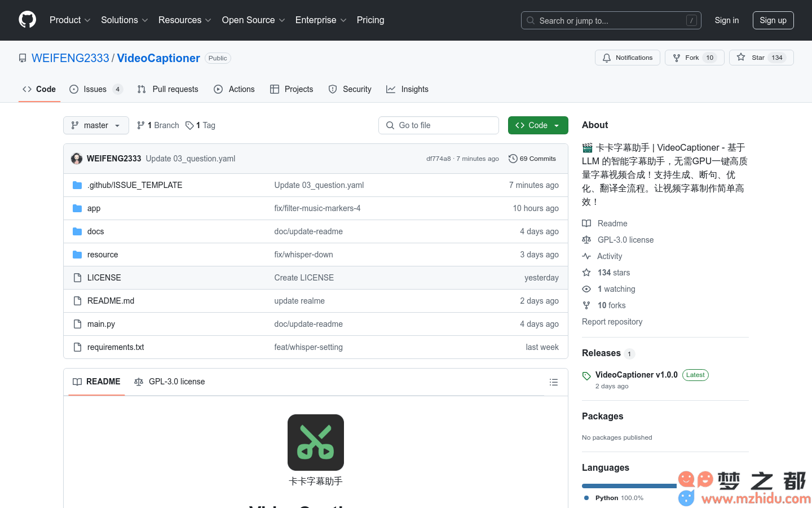Focus the Search or jump to field
This screenshot has width=812, height=508.
pos(611,20)
